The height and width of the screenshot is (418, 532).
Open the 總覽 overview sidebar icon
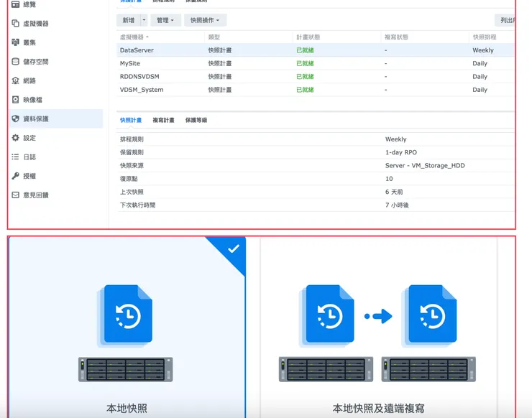(x=15, y=4)
